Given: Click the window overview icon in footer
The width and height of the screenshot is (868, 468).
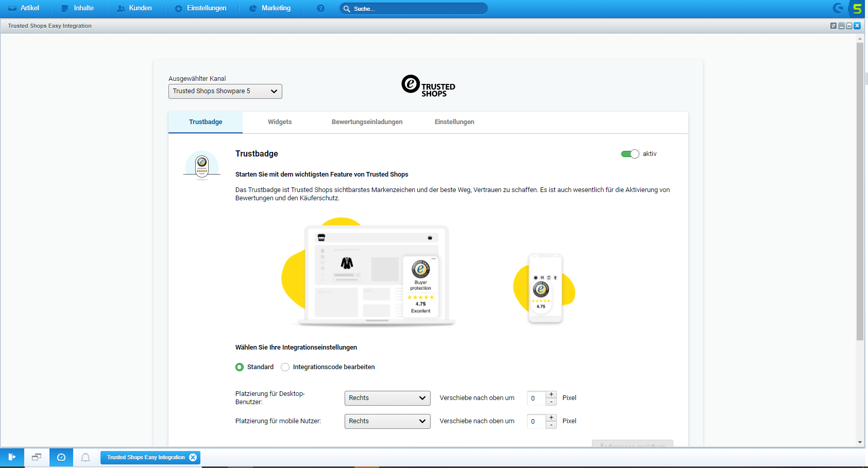Looking at the screenshot, I should (37, 457).
